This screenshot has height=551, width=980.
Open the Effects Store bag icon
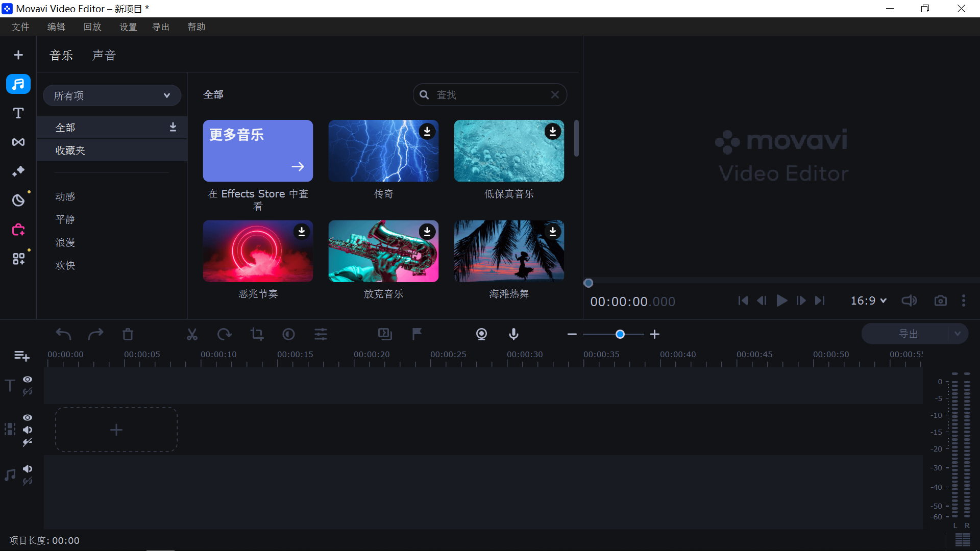[x=18, y=230]
